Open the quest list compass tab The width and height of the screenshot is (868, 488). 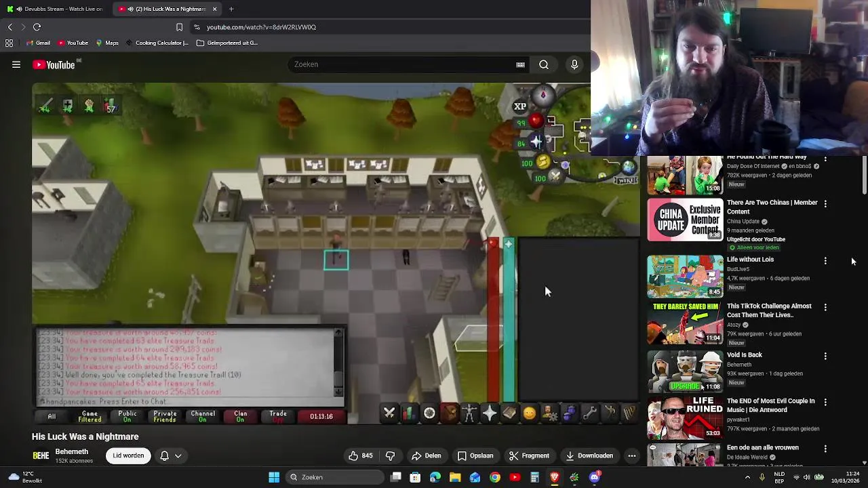429,413
